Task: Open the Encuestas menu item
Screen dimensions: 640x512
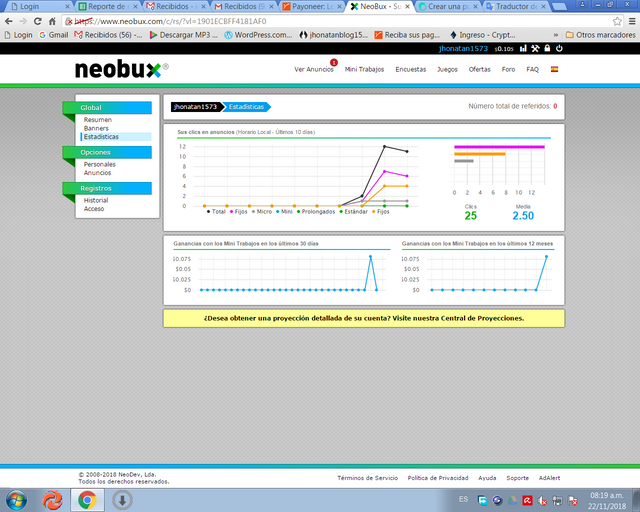Action: 411,69
